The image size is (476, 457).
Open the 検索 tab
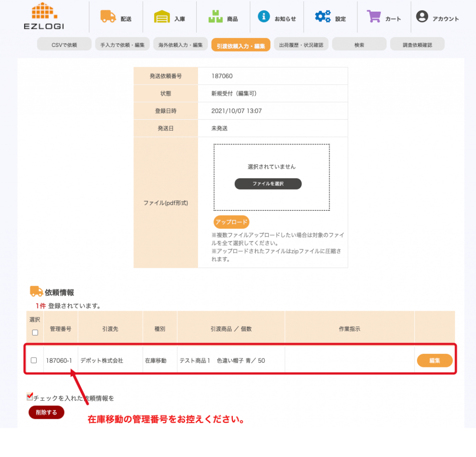point(359,44)
